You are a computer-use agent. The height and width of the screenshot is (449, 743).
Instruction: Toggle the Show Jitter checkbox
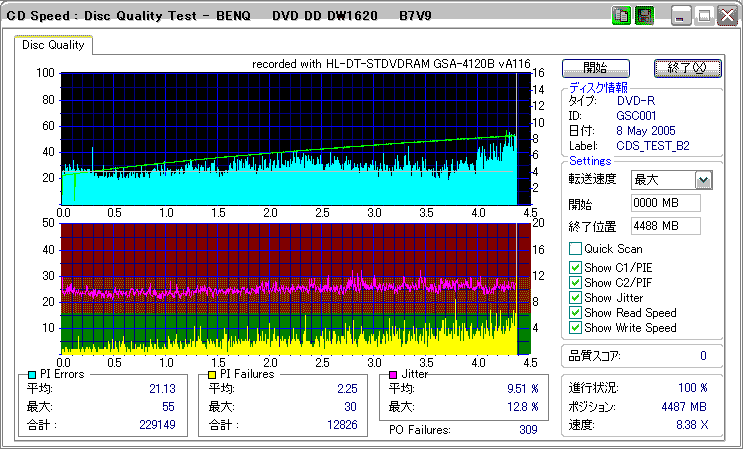tap(575, 298)
